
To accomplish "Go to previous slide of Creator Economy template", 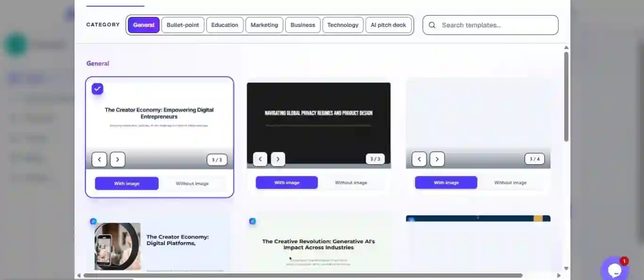I will click(99, 159).
